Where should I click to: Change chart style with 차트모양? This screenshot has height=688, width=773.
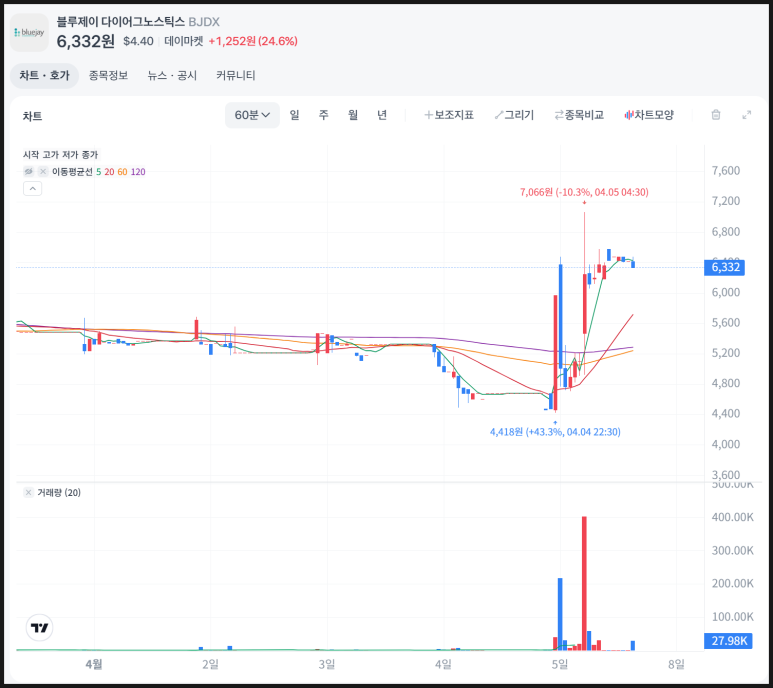pos(649,115)
